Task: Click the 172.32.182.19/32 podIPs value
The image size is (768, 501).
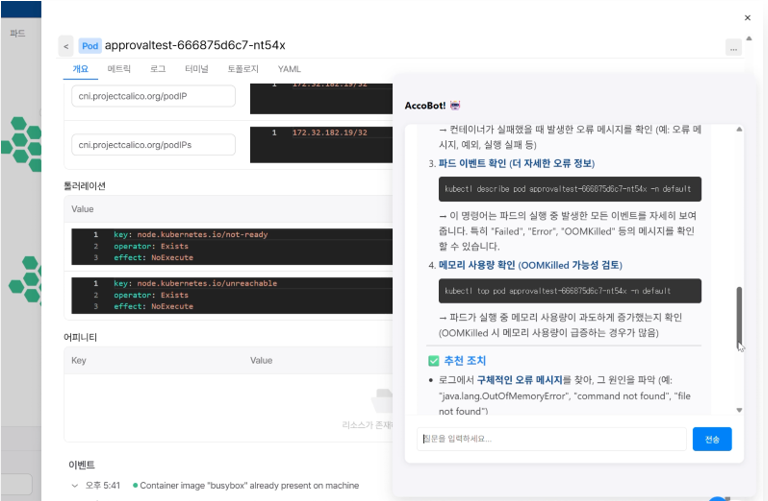Action: tap(330, 133)
